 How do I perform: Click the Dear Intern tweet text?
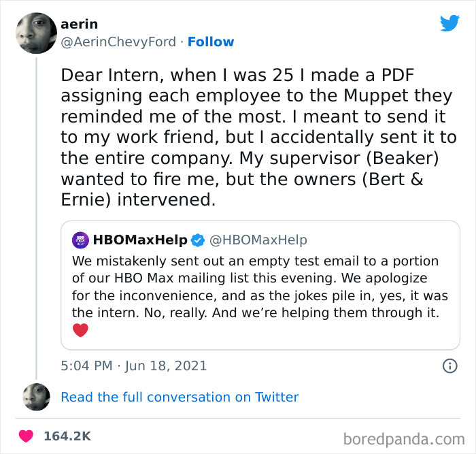point(258,137)
